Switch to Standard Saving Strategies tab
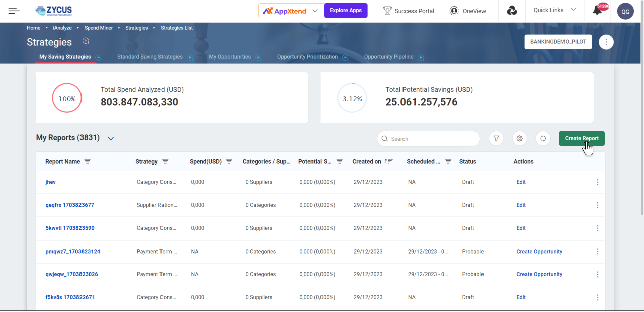Image resolution: width=644 pixels, height=312 pixels. click(149, 57)
